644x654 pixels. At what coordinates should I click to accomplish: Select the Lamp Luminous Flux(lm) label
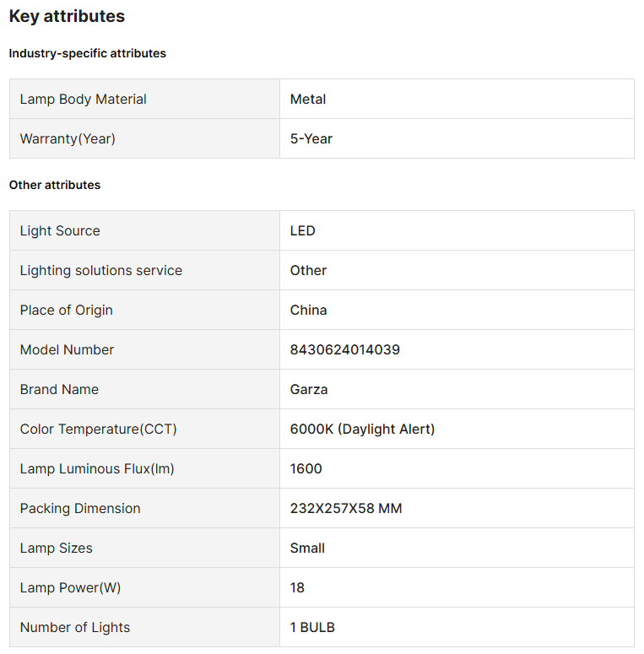point(97,468)
